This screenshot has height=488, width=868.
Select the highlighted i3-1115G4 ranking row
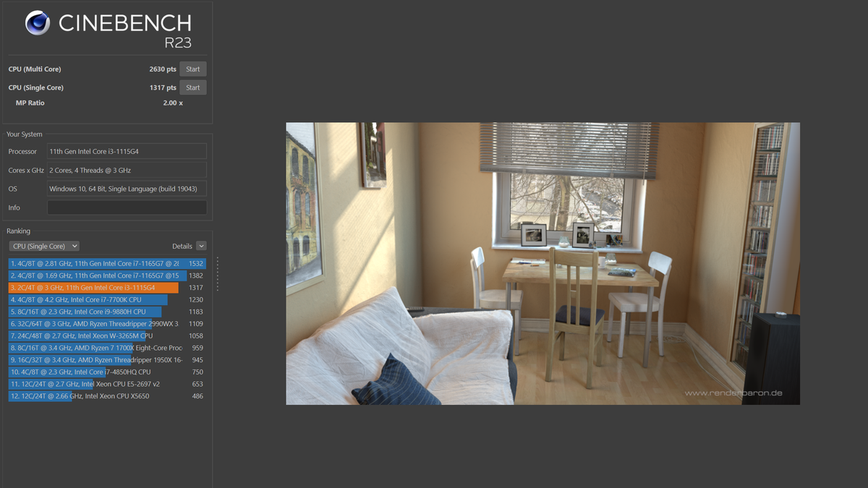pos(107,288)
